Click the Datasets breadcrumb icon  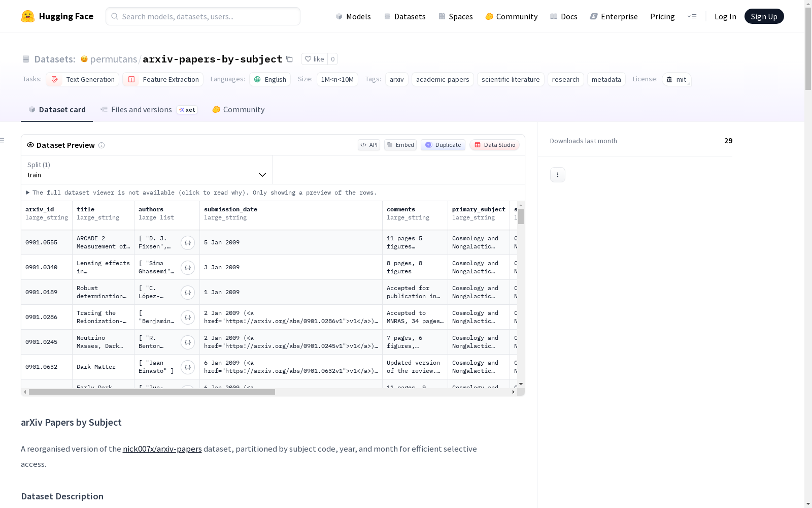(x=26, y=59)
